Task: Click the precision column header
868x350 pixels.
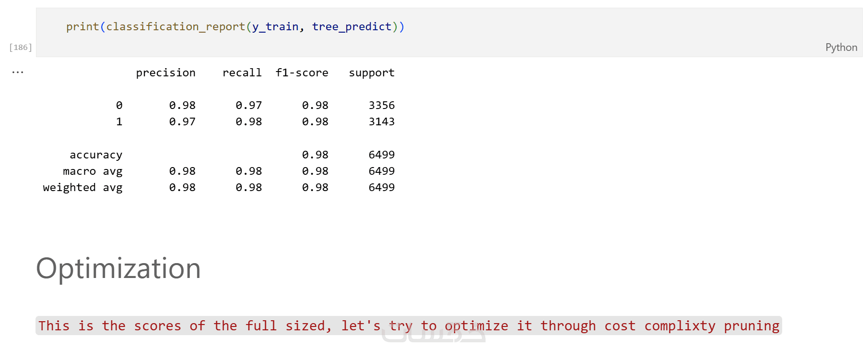Action: (x=165, y=72)
